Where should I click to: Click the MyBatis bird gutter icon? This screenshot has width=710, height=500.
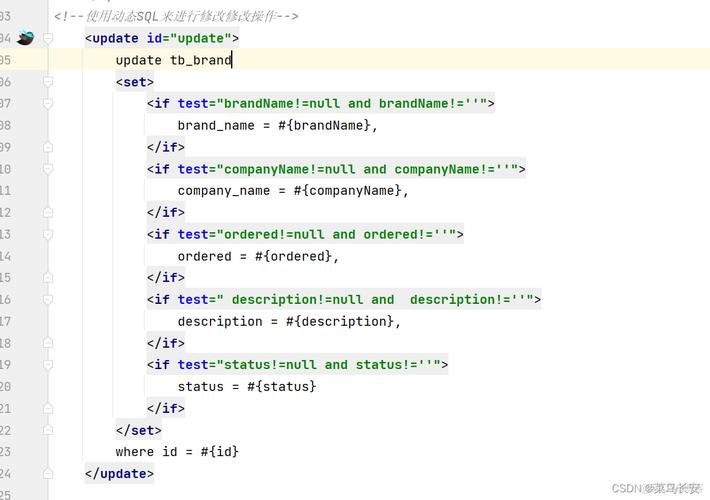pyautogui.click(x=25, y=38)
